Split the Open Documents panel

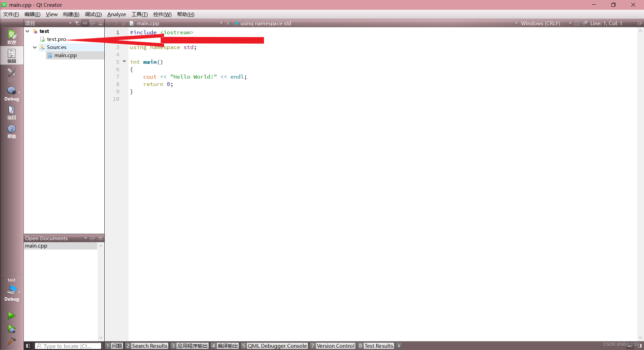(93, 238)
